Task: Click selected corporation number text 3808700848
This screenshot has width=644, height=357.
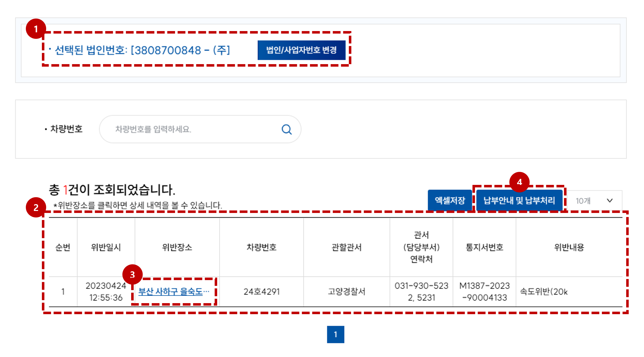Action: coord(168,50)
